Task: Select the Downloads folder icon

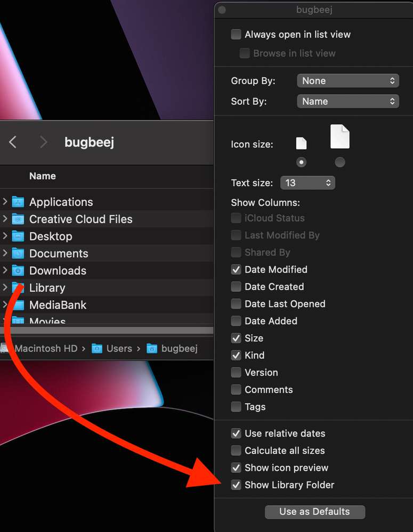Action: click(18, 271)
